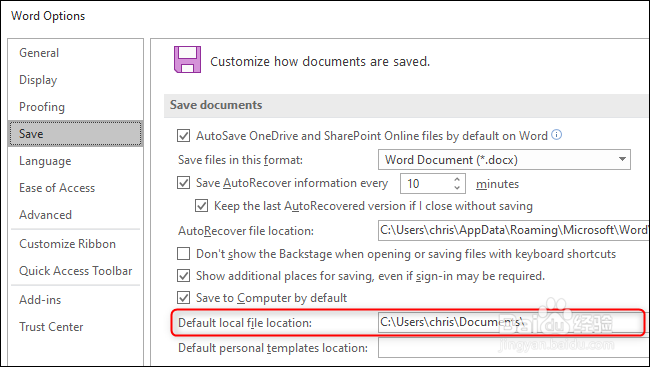Open the Advanced settings category
This screenshot has height=367, width=650.
click(46, 215)
